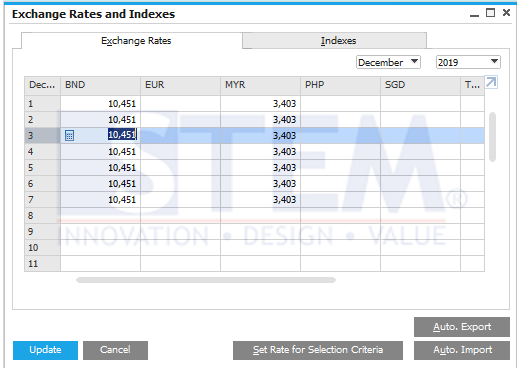Click the BND rate cell for day 2

point(100,120)
